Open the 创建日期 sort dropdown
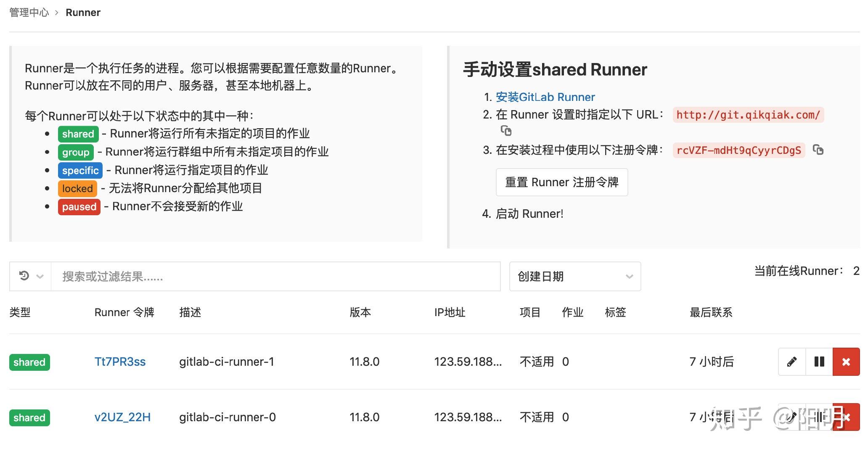The width and height of the screenshot is (868, 454). [575, 276]
